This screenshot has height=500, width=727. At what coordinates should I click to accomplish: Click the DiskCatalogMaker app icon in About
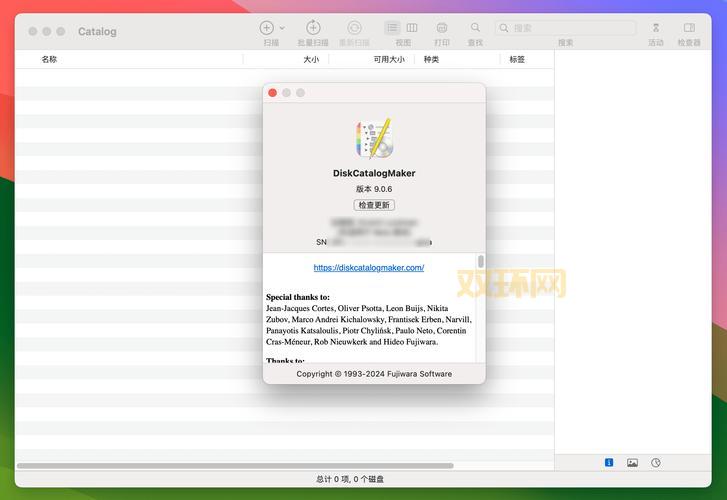coord(374,138)
